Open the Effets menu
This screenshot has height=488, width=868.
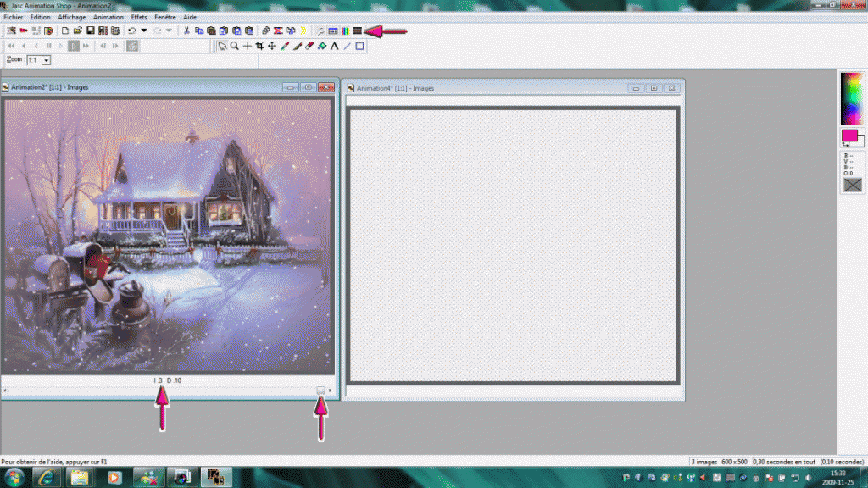(x=139, y=17)
